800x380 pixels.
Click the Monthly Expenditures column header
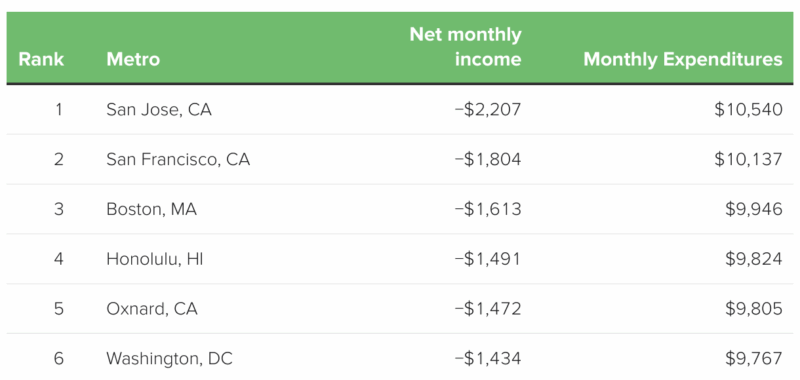pyautogui.click(x=683, y=60)
